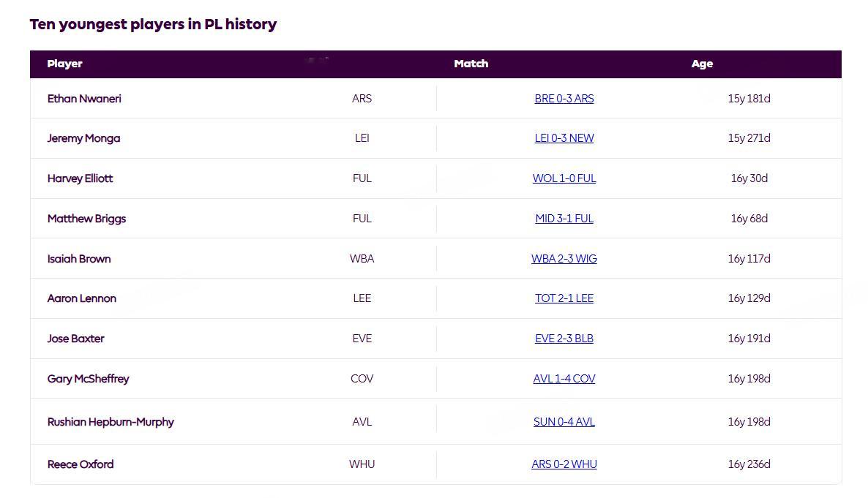Open the ARS 0-2 WHU match link
Viewport: 868px width, 498px height.
pyautogui.click(x=564, y=464)
